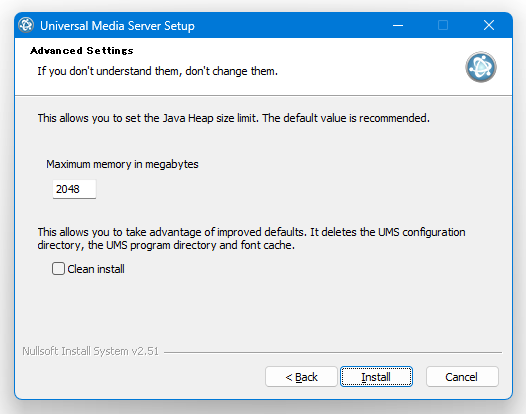Click the Maximum memory field showing 2048
Viewport: 526px width, 414px height.
[74, 189]
